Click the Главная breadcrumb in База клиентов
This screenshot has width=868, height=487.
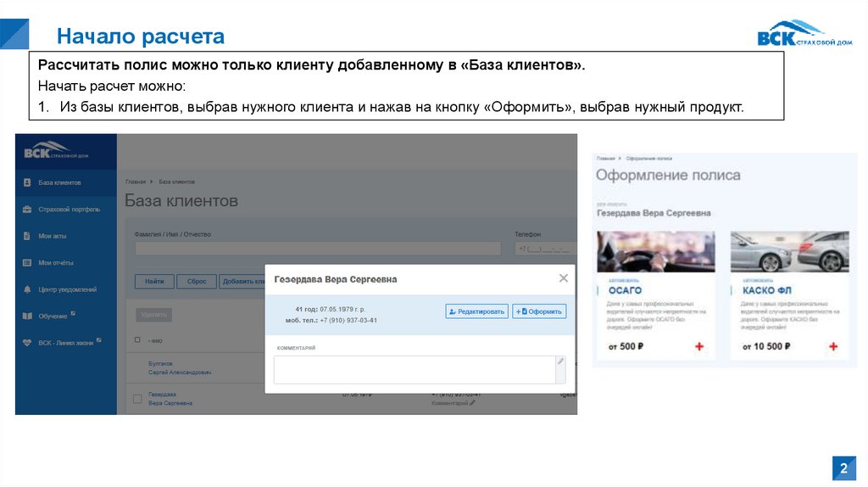pyautogui.click(x=136, y=182)
